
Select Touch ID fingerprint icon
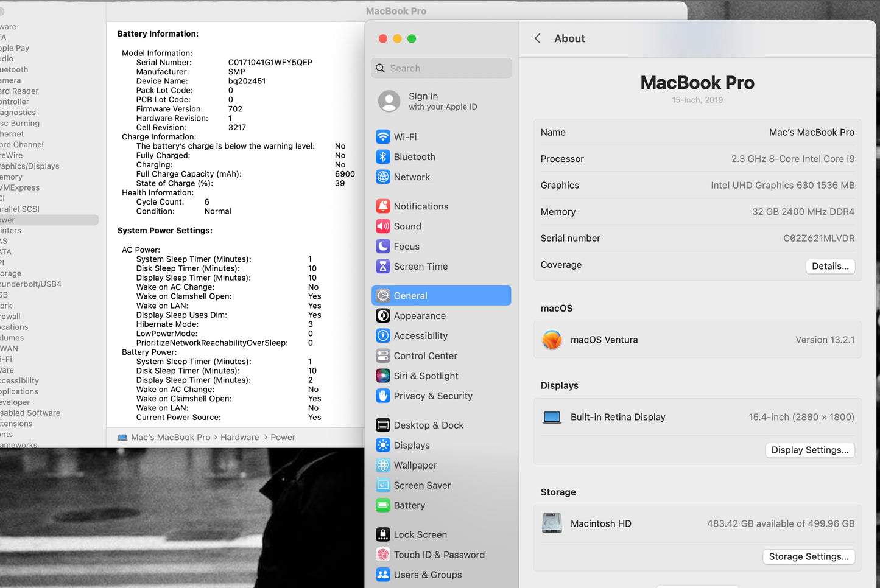click(382, 555)
